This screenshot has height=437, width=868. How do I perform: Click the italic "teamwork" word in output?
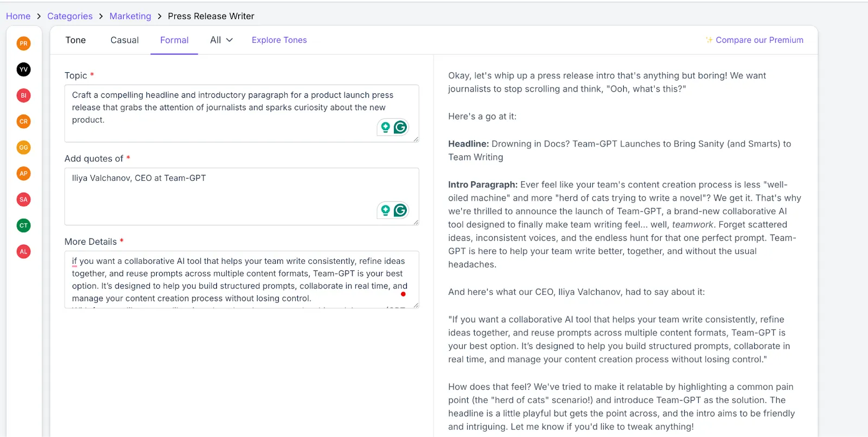coord(693,225)
